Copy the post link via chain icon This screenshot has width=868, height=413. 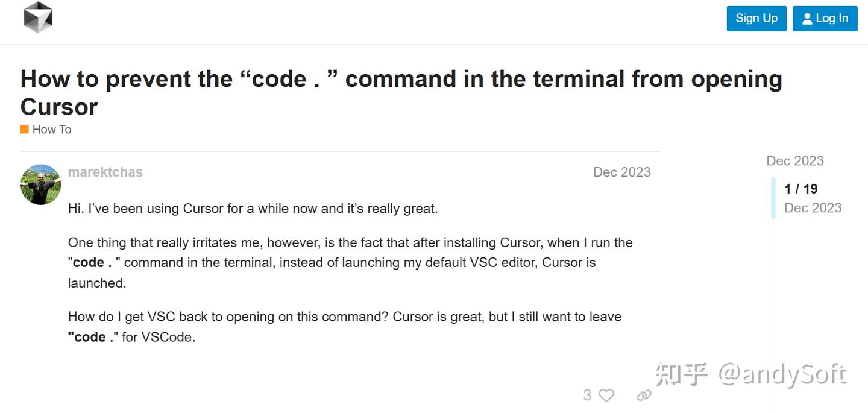tap(644, 396)
